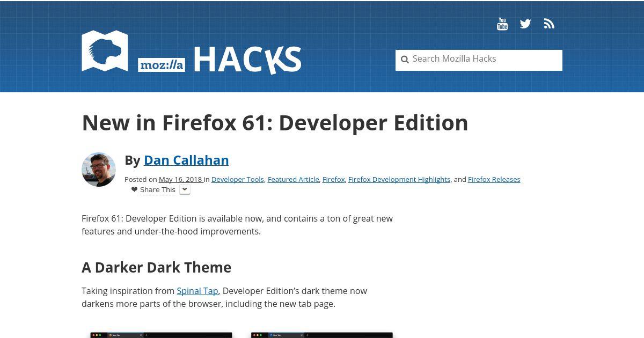
Task: Click the Mozilla lion head logo
Action: [105, 51]
